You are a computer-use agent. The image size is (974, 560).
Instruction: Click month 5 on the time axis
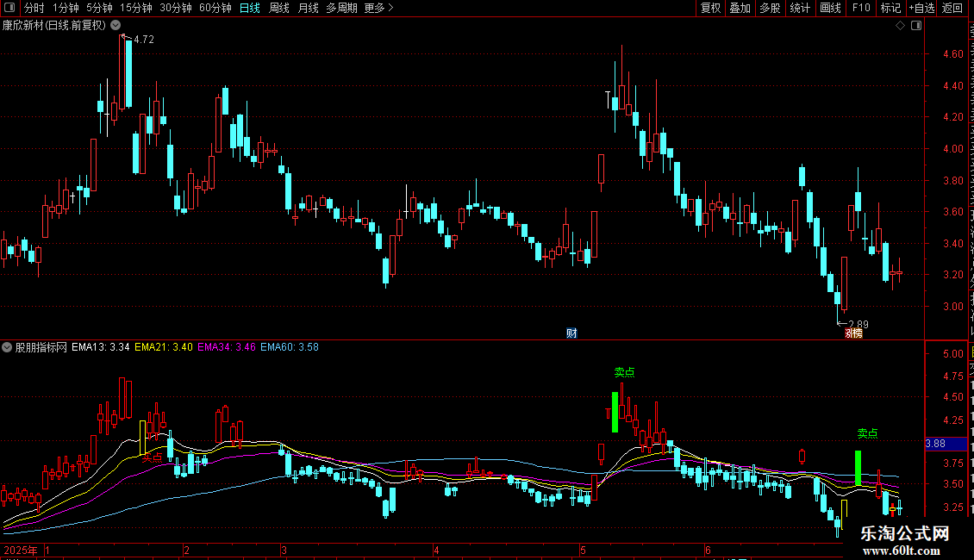[583, 550]
